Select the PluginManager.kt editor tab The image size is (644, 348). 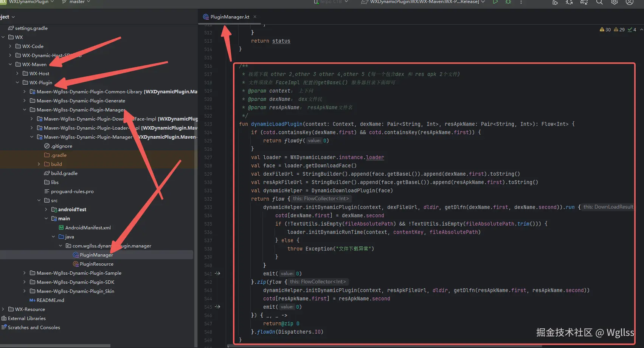click(230, 17)
